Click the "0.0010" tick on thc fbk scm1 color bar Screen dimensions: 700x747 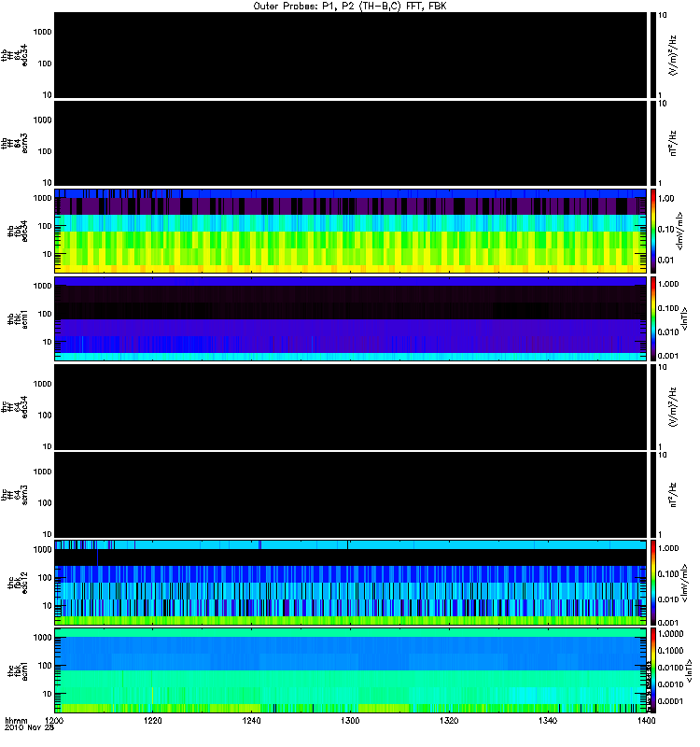click(x=670, y=684)
